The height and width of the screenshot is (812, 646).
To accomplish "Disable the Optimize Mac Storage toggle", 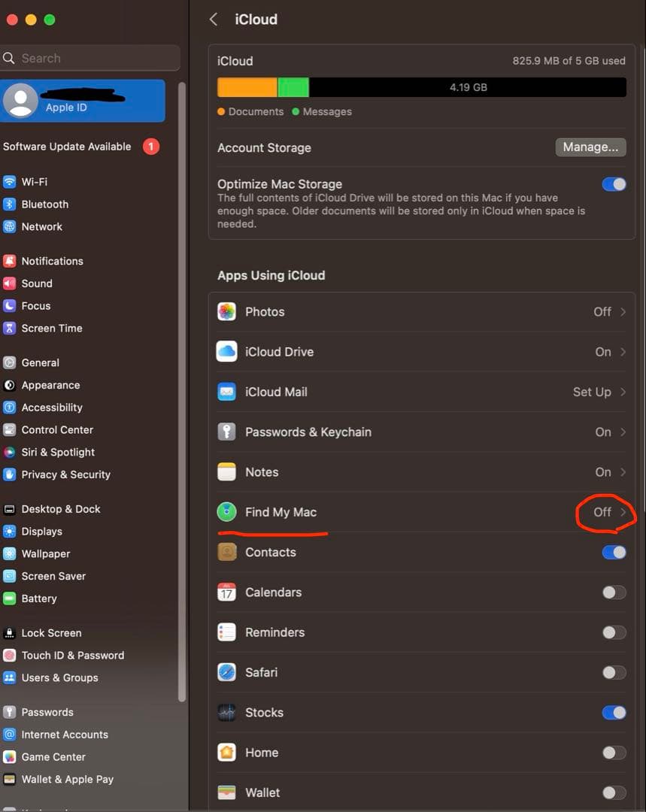I will (x=614, y=184).
